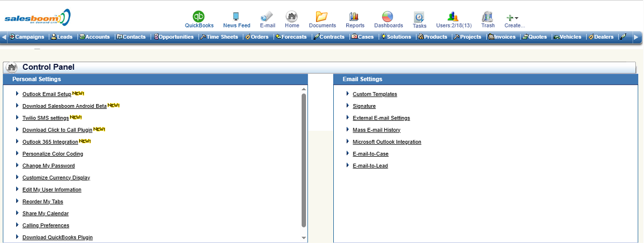Open the Dashboards icon

pos(388,16)
